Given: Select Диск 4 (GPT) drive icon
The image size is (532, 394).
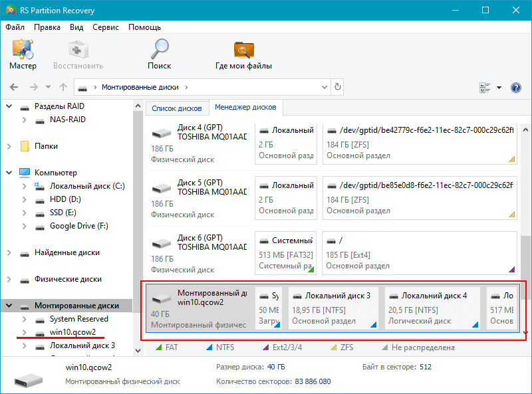Looking at the screenshot, I should (161, 133).
